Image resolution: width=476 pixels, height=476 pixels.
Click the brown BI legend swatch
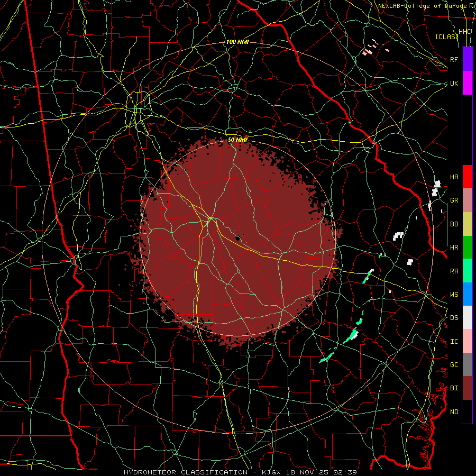click(467, 388)
